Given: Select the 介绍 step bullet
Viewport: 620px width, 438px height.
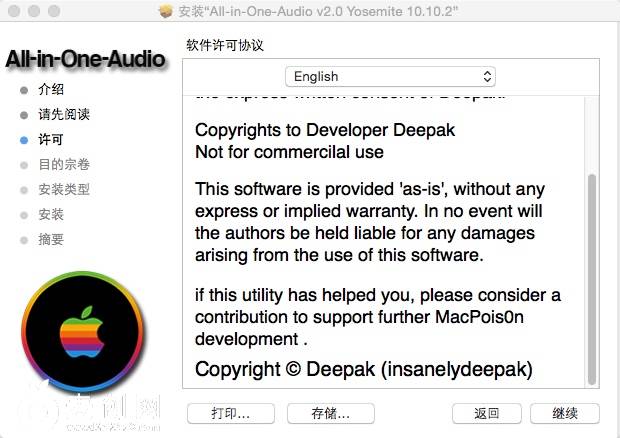Looking at the screenshot, I should pos(24,90).
